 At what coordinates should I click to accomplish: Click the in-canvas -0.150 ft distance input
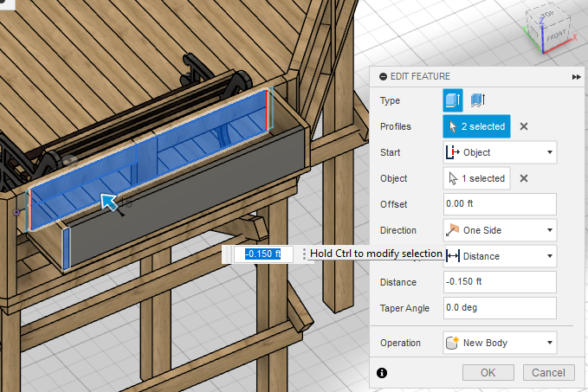(x=263, y=254)
